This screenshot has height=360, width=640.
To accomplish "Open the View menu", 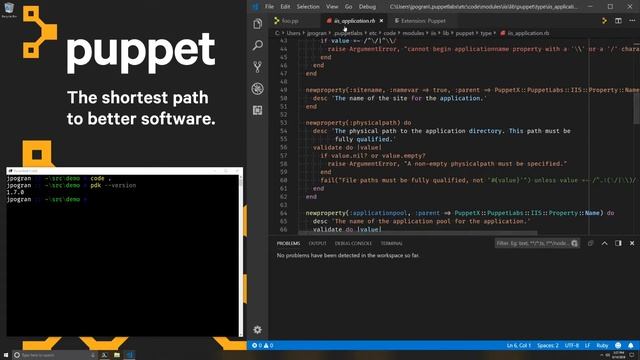I will (x=332, y=7).
